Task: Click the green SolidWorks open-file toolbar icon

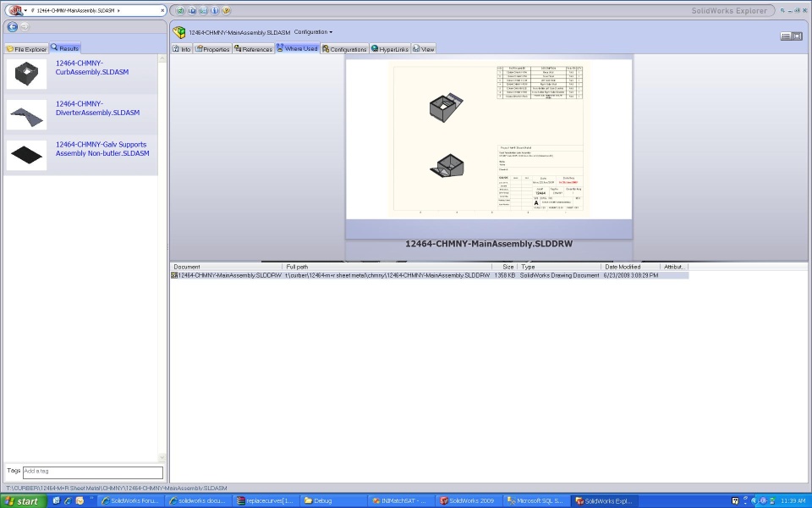Action: pyautogui.click(x=180, y=10)
